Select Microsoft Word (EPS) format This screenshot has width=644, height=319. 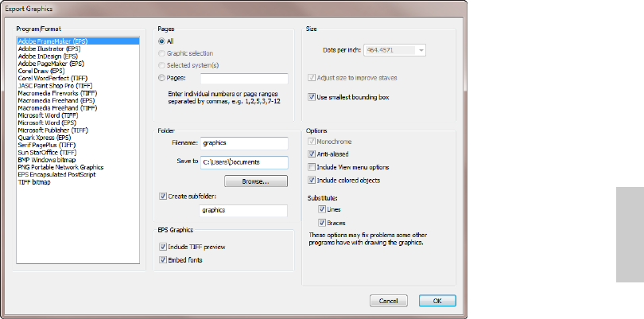pos(78,123)
